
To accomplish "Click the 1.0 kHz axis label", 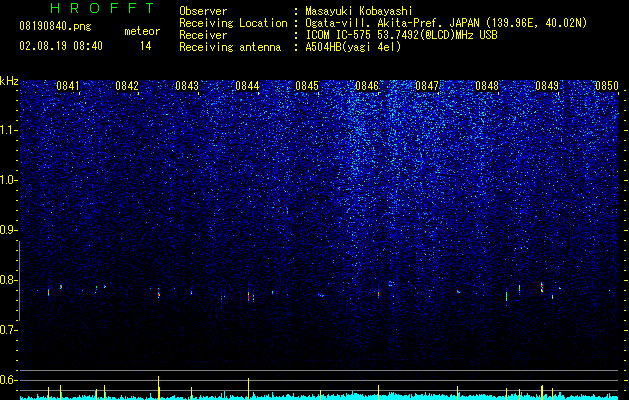I will [8, 180].
